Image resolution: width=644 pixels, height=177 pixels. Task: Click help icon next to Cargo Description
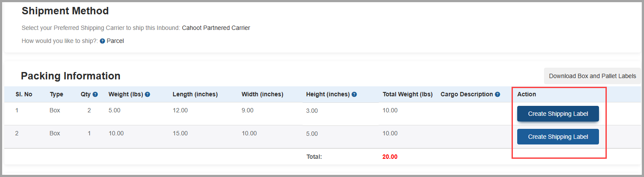(x=498, y=94)
